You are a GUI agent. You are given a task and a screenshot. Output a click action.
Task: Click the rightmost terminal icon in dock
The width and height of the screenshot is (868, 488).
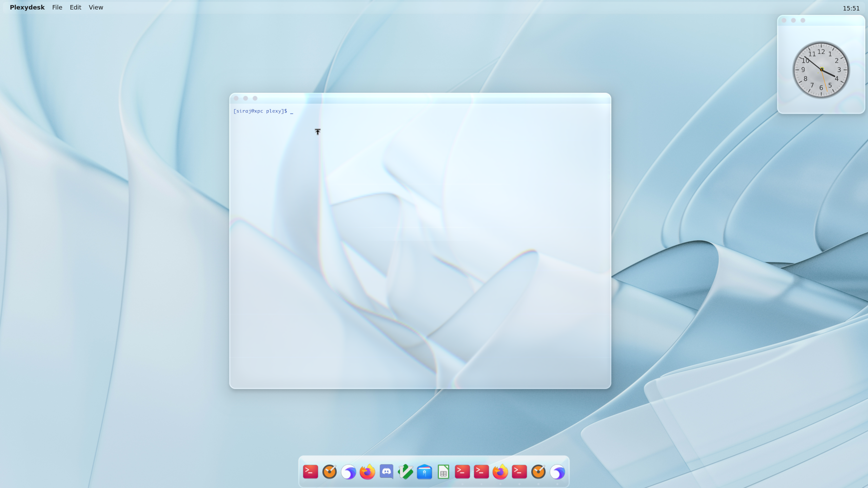click(519, 472)
